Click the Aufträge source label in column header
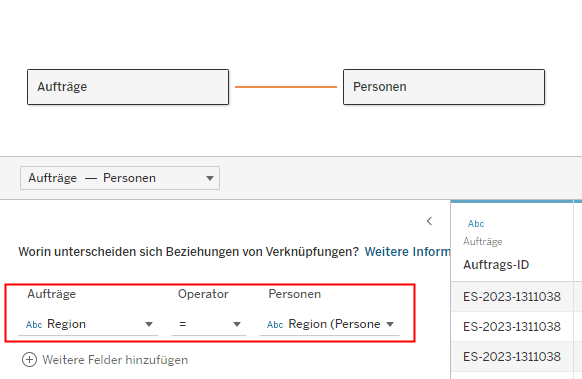This screenshot has height=379, width=582. click(483, 242)
